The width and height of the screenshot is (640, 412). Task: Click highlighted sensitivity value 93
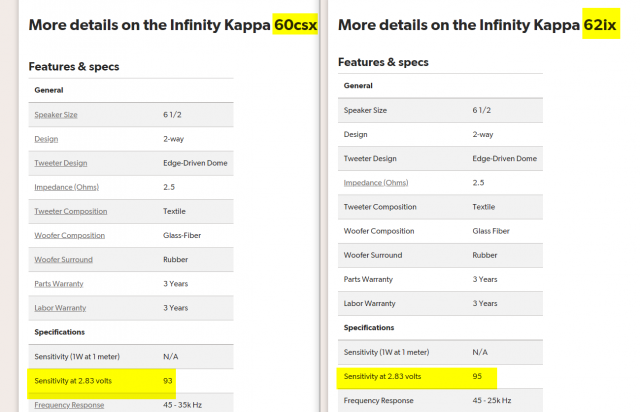click(x=169, y=381)
